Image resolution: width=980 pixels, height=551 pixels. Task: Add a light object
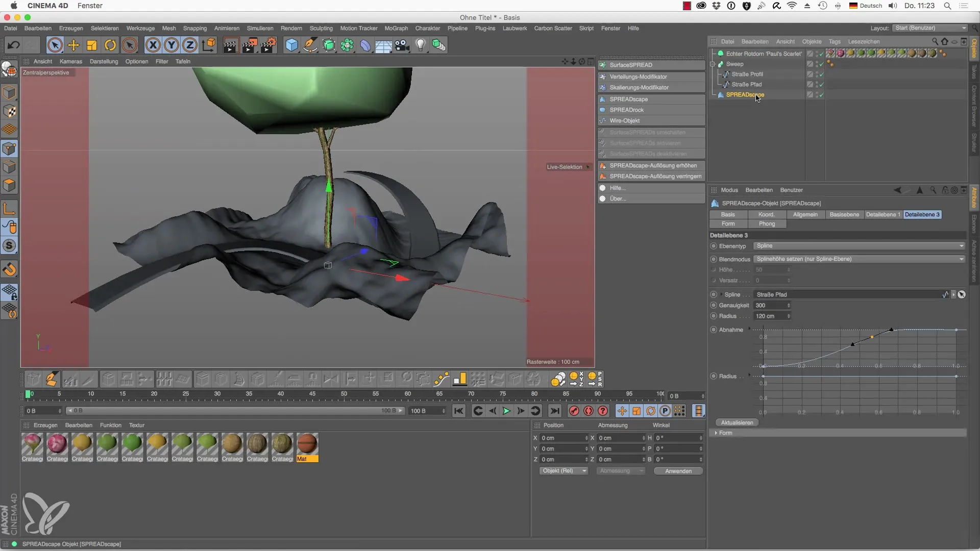coord(421,45)
